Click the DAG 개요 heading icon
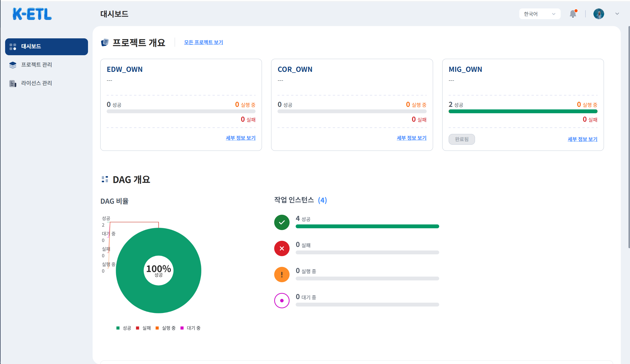This screenshot has height=364, width=630. click(x=105, y=179)
